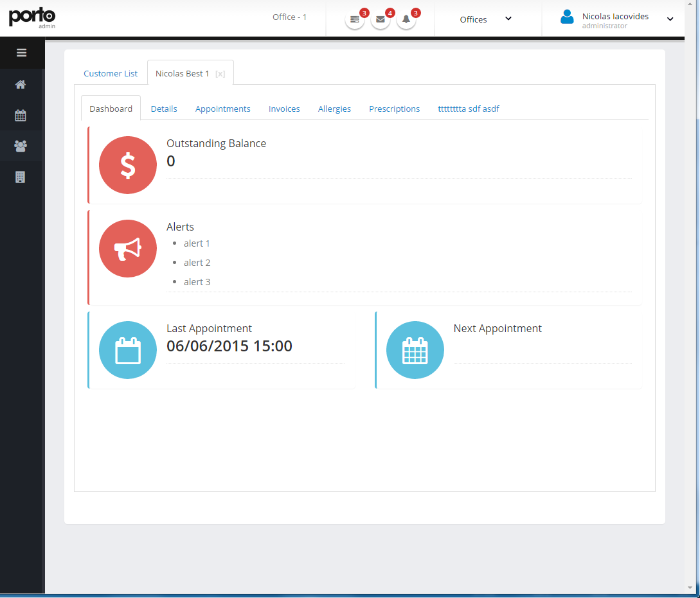Viewport: 700px width, 598px height.
Task: Open the mail envelope notifications
Action: (x=381, y=20)
